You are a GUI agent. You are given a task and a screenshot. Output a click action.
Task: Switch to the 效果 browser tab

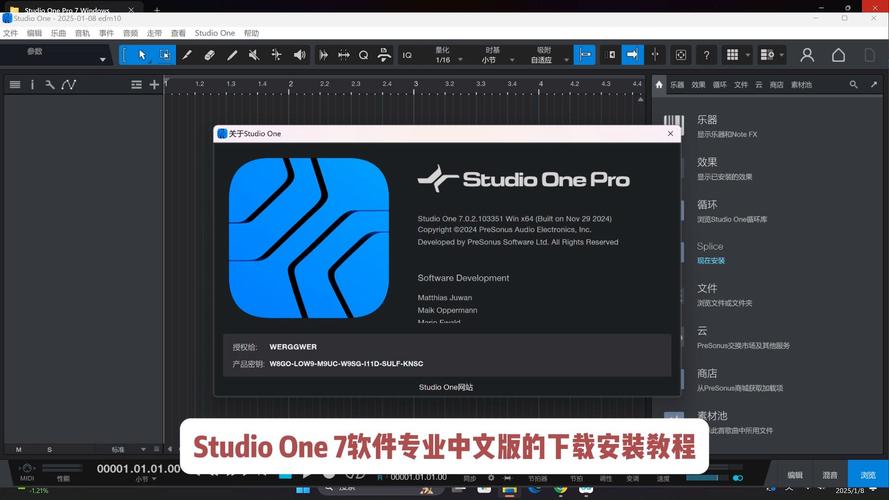[698, 84]
